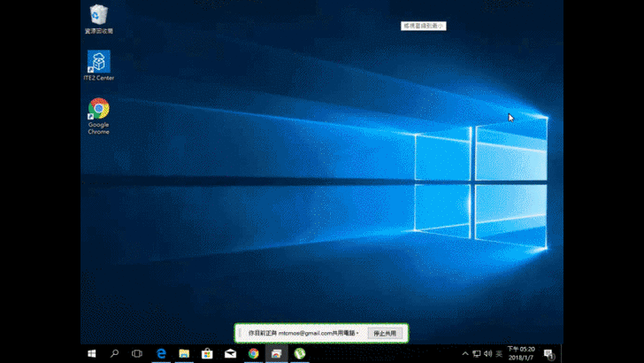This screenshot has height=363, width=644.
Task: Switch to Chrome on the taskbar
Action: coord(253,353)
